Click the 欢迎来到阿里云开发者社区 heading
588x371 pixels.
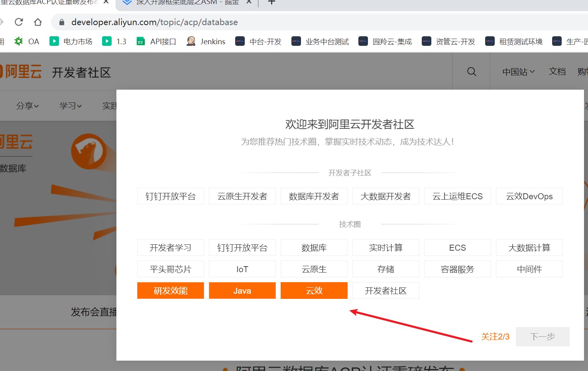pyautogui.click(x=350, y=124)
